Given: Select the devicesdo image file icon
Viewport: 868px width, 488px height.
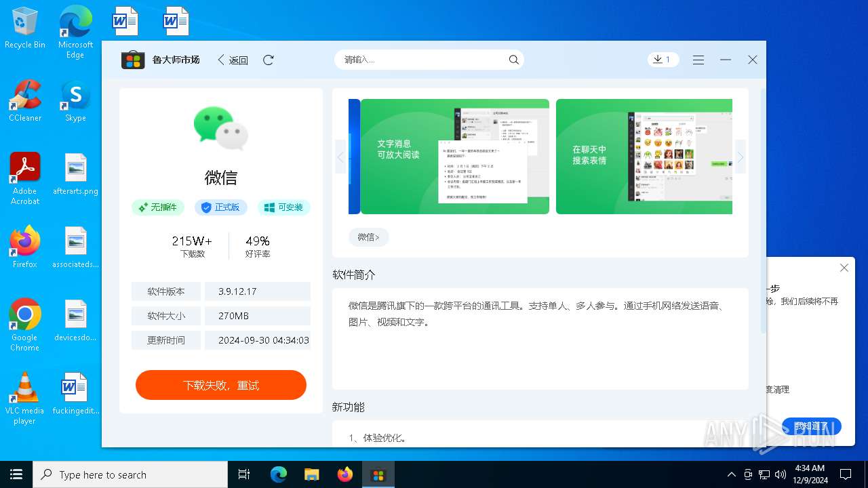Looking at the screenshot, I should point(75,321).
